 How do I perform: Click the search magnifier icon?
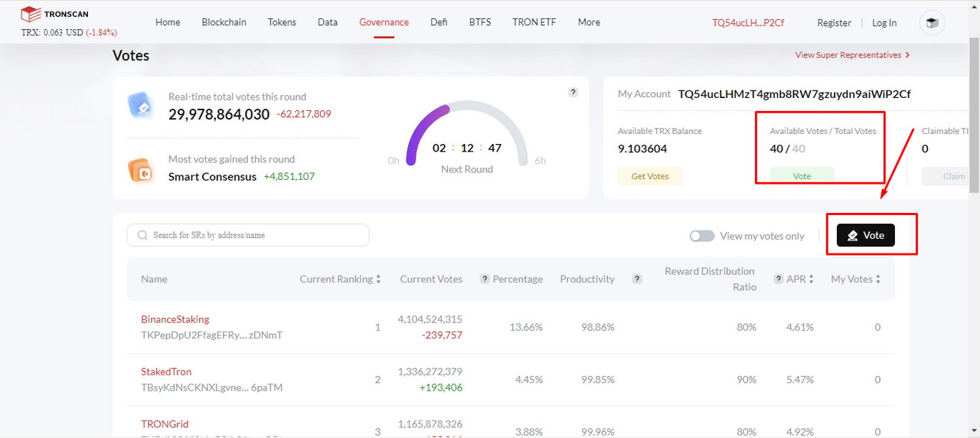142,235
